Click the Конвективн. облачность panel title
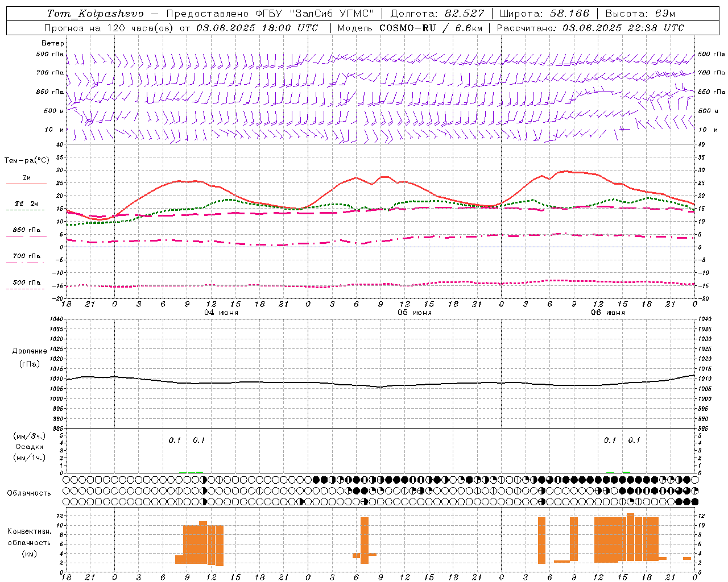 29,537
